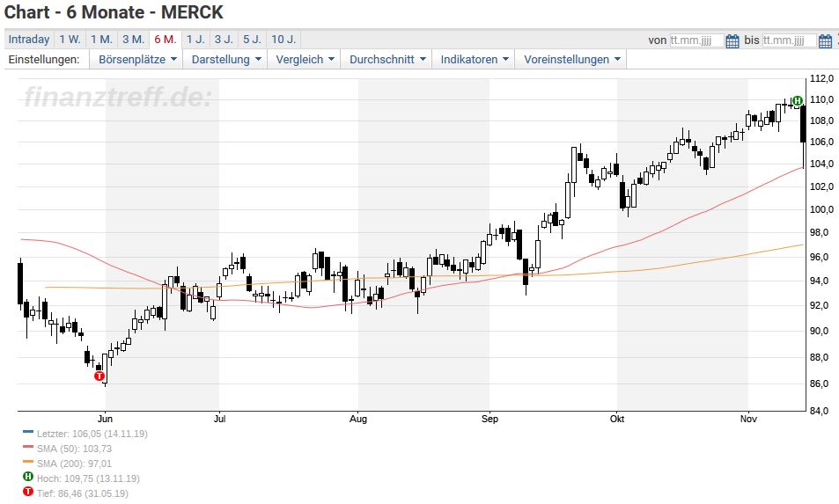839x504 pixels.
Task: Switch to the 3 J. time range
Action: pyautogui.click(x=224, y=39)
